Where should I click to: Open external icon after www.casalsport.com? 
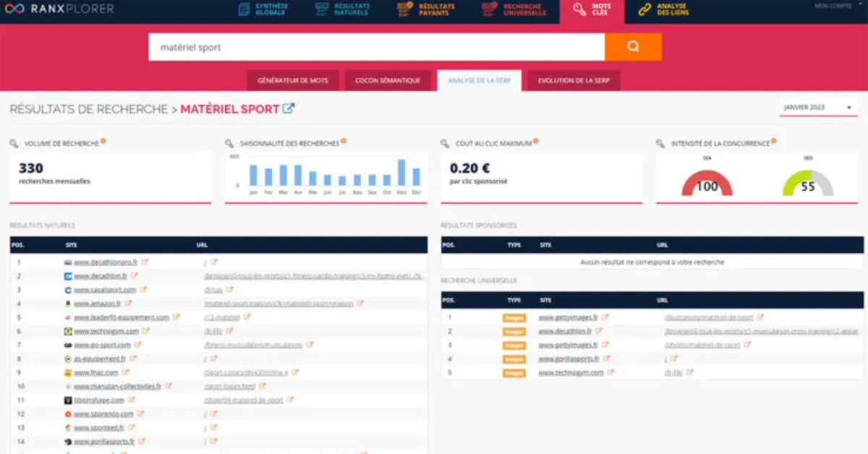click(143, 289)
